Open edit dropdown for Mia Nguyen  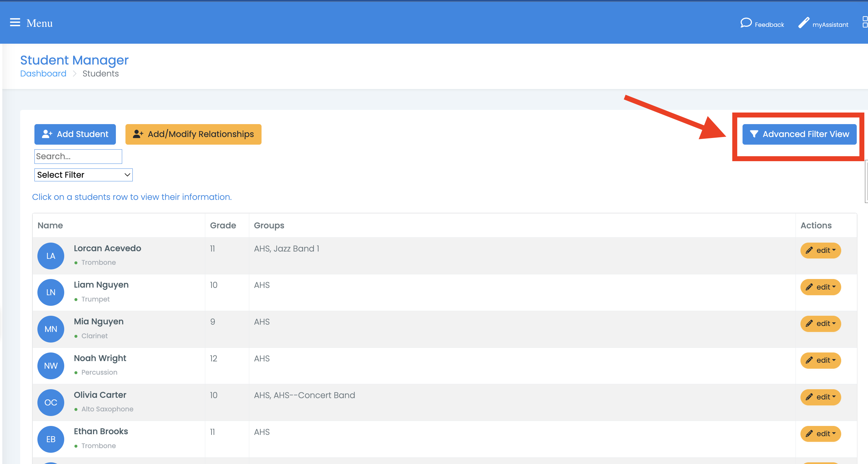[820, 323]
